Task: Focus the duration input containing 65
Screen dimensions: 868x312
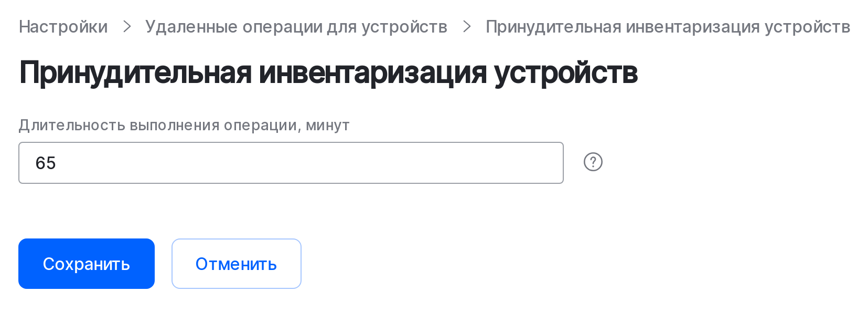Action: coord(291,163)
